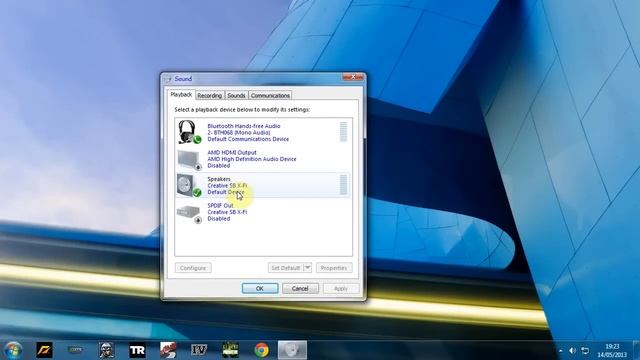Expand the Set Default dropdown arrow
The image size is (640, 360).
(308, 268)
